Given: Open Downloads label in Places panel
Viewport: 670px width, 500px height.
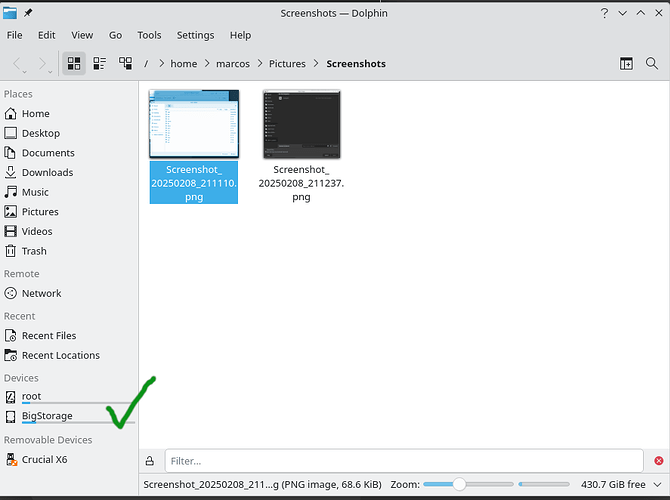Looking at the screenshot, I should pos(47,172).
